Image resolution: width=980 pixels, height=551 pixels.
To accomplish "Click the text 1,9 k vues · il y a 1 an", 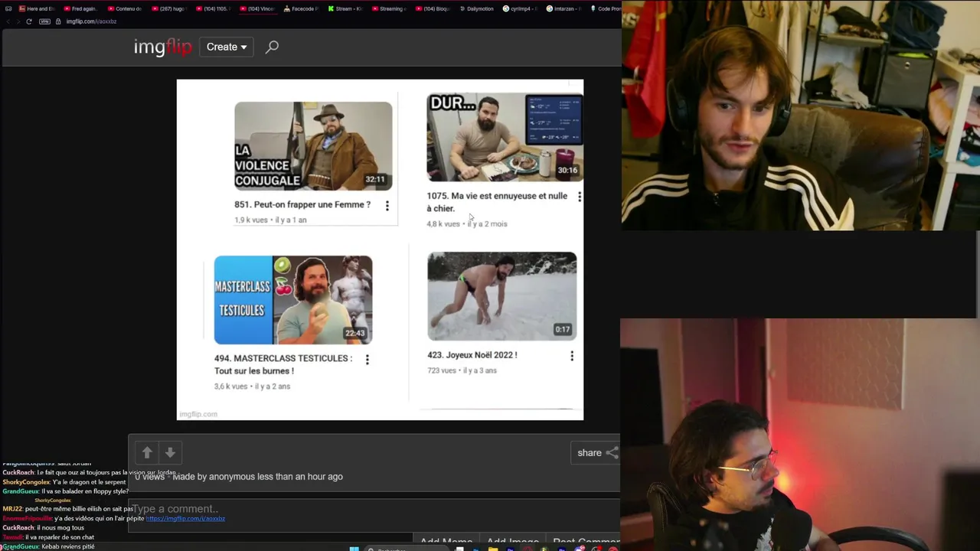I will pyautogui.click(x=270, y=220).
